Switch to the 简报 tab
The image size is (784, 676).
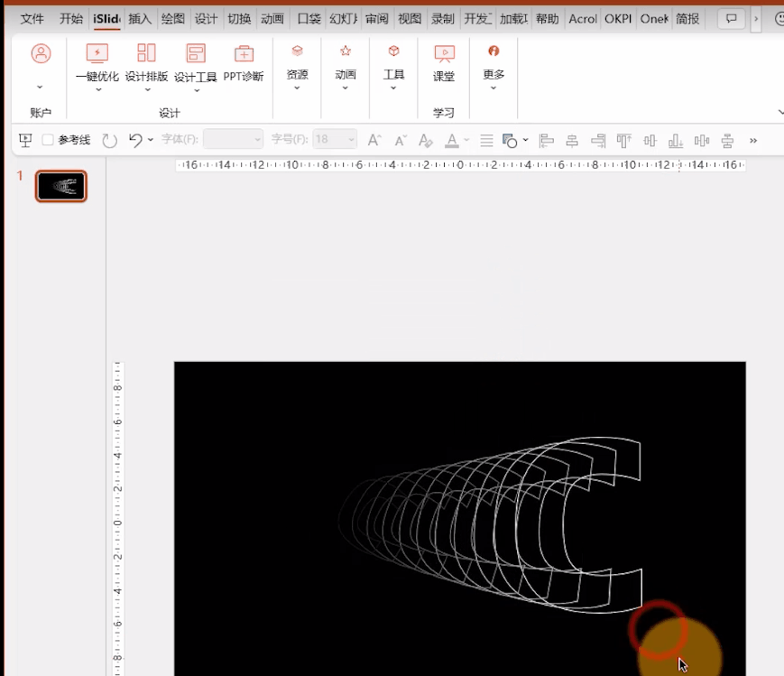[687, 19]
